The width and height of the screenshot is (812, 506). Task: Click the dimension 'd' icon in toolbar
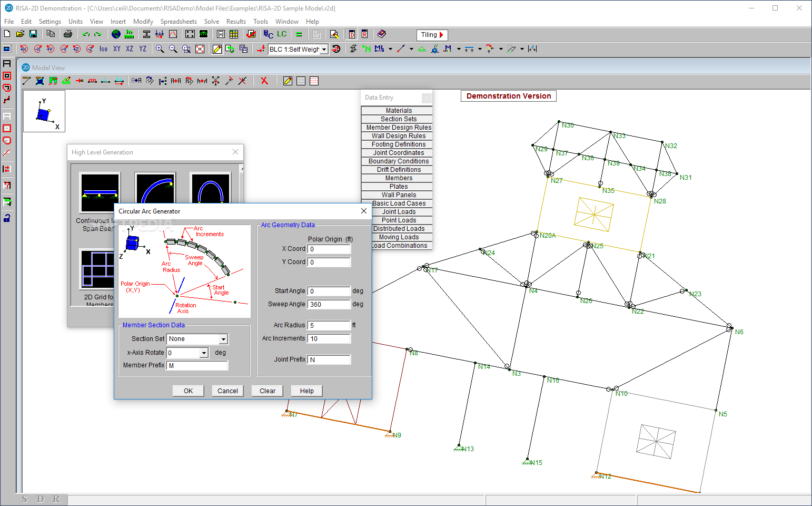[532, 48]
